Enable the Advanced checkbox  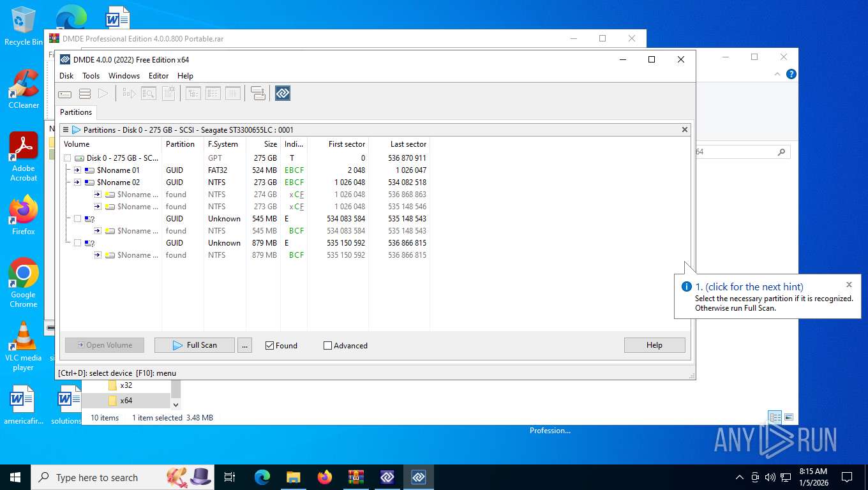pos(328,345)
